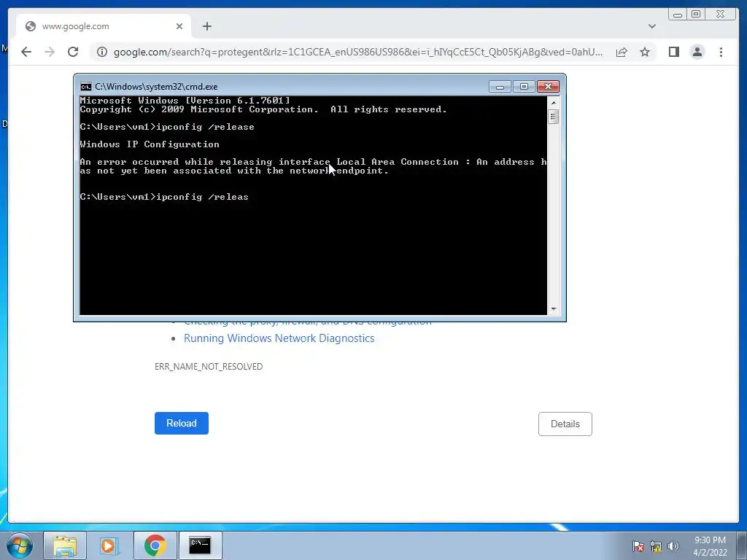This screenshot has height=560, width=747.
Task: Click the address bar URL field
Action: coord(357,52)
